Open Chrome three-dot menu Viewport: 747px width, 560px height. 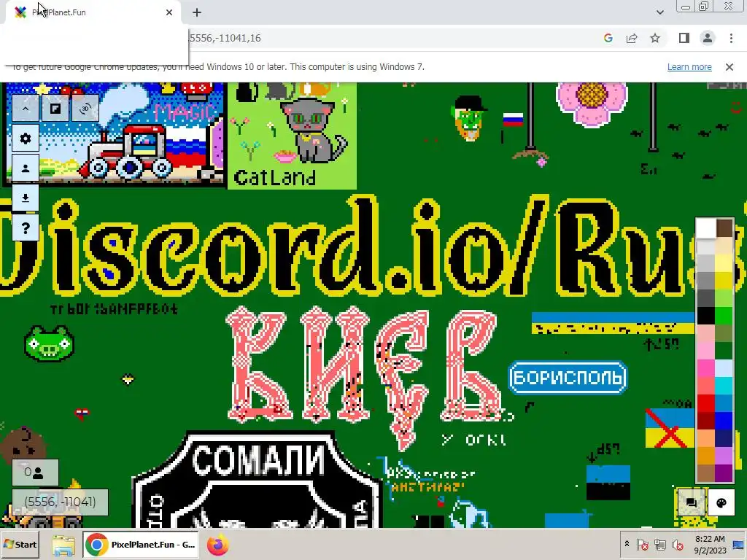731,38
